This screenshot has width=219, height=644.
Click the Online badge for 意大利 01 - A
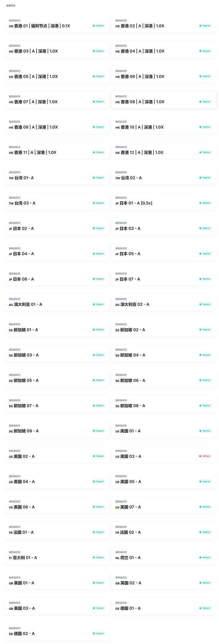pos(99,557)
